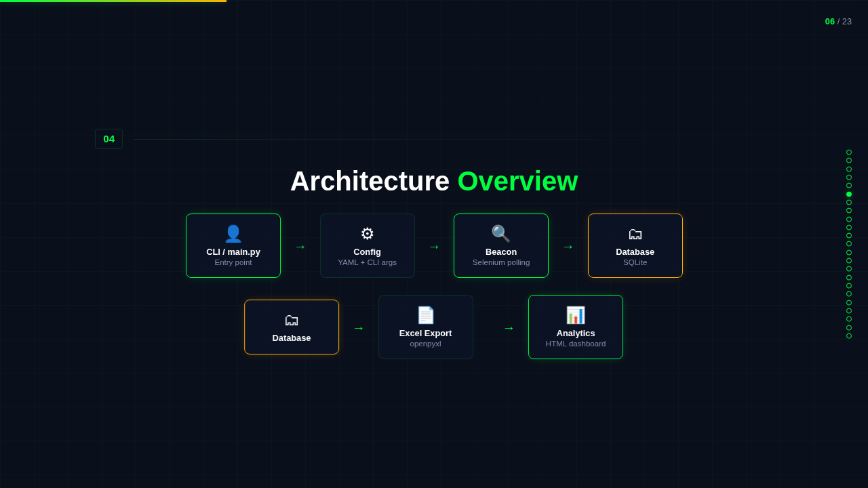868x488 pixels.
Task: Click the "SQLite" subtitle
Action: click(635, 262)
